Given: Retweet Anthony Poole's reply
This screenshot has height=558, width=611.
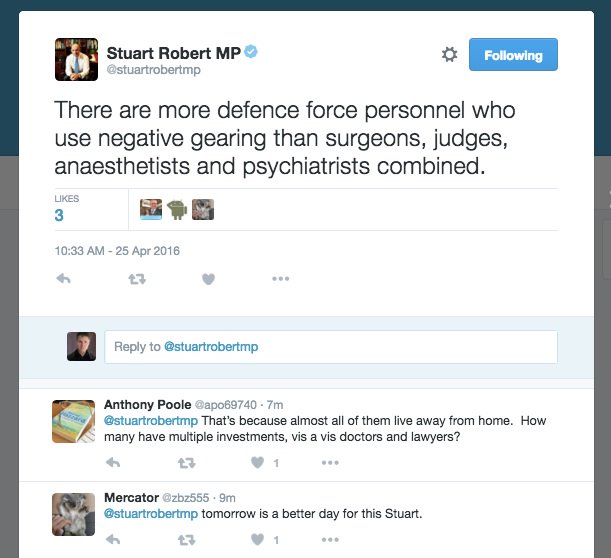Looking at the screenshot, I should (186, 463).
